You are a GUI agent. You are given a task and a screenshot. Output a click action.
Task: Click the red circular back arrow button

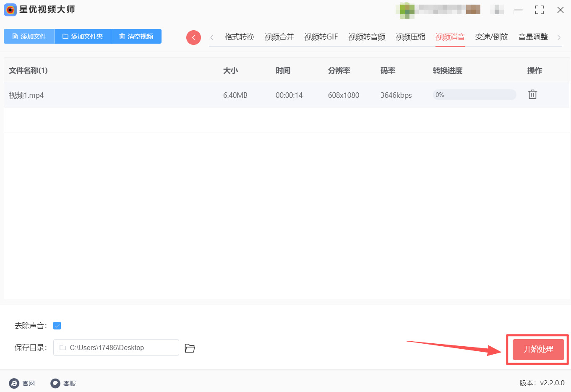tap(193, 37)
